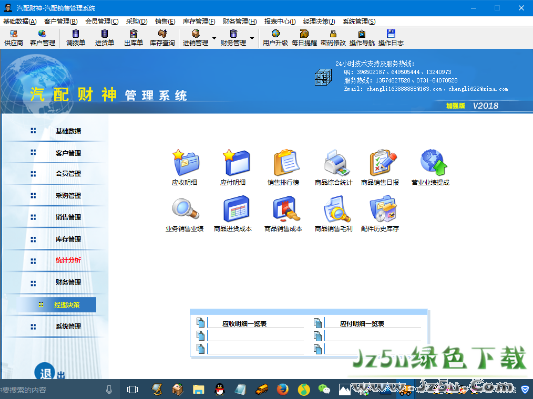The height and width of the screenshot is (399, 533).
Task: Open QQ penguin icon on taskbar
Action: (220, 389)
